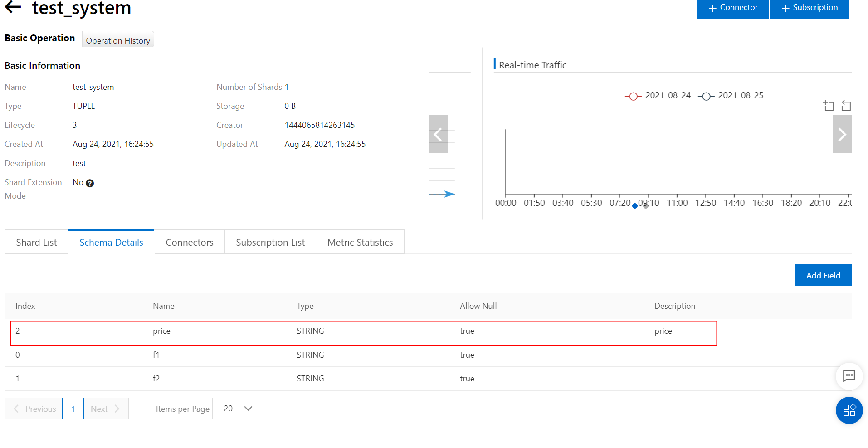Image resolution: width=868 pixels, height=448 pixels.
Task: Open the Subscription List tab
Action: [270, 242]
